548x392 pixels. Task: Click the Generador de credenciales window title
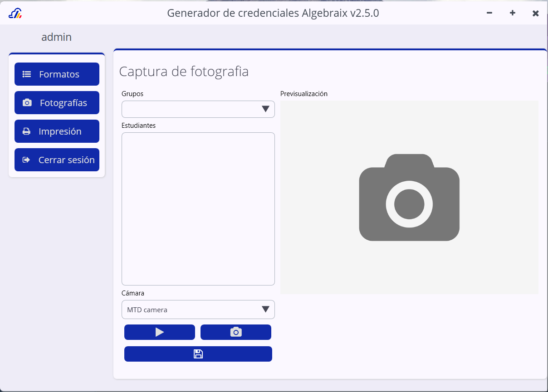click(x=273, y=13)
